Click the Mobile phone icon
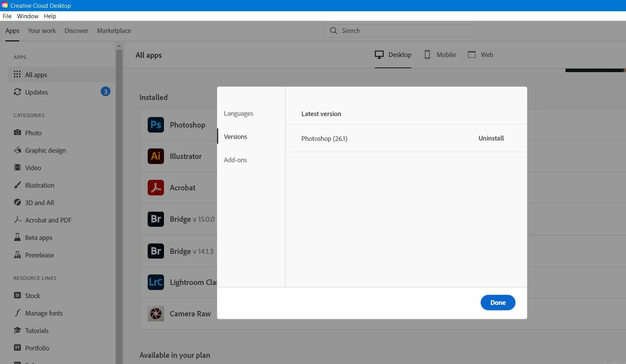 [x=427, y=55]
